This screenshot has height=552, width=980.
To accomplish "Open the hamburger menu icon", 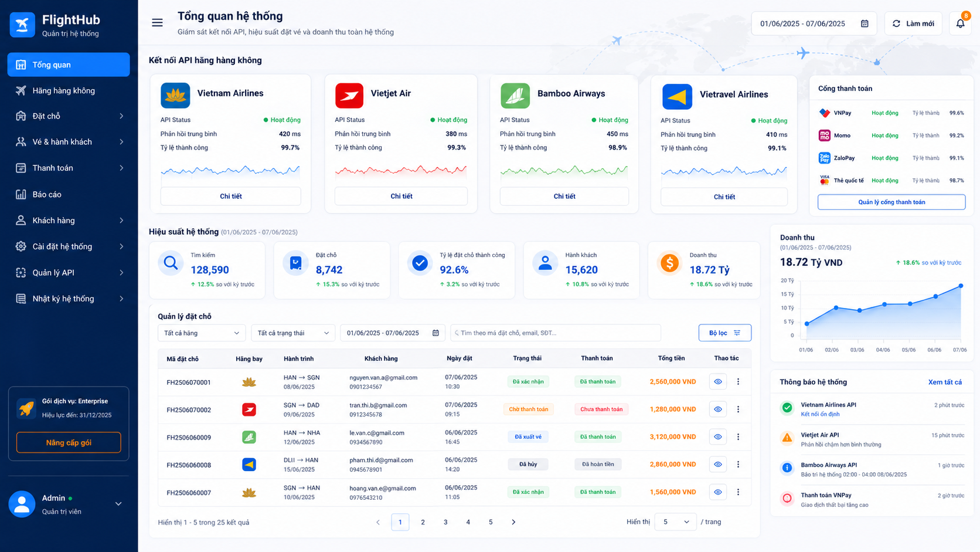I will tap(157, 23).
